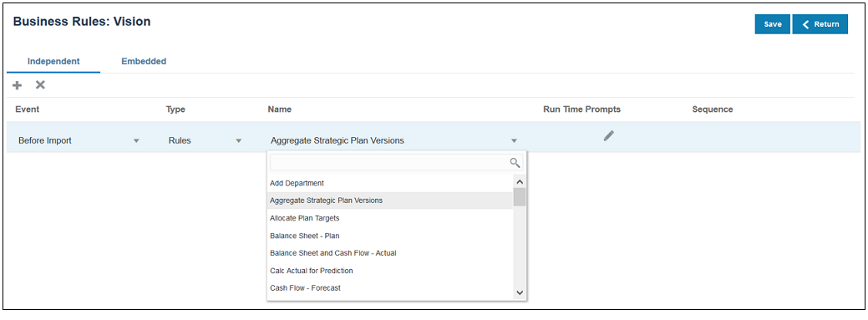The width and height of the screenshot is (868, 320).
Task: Select the Independent tab
Action: click(x=53, y=62)
